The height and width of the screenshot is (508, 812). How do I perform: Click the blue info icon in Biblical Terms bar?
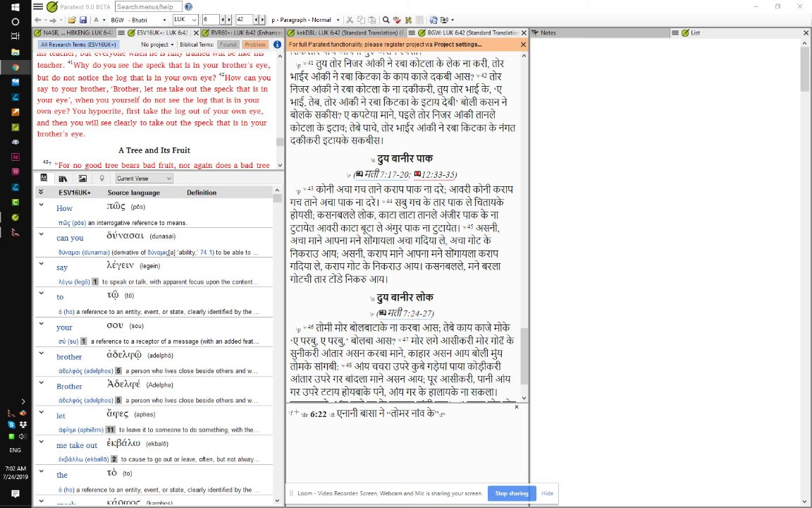pos(277,44)
